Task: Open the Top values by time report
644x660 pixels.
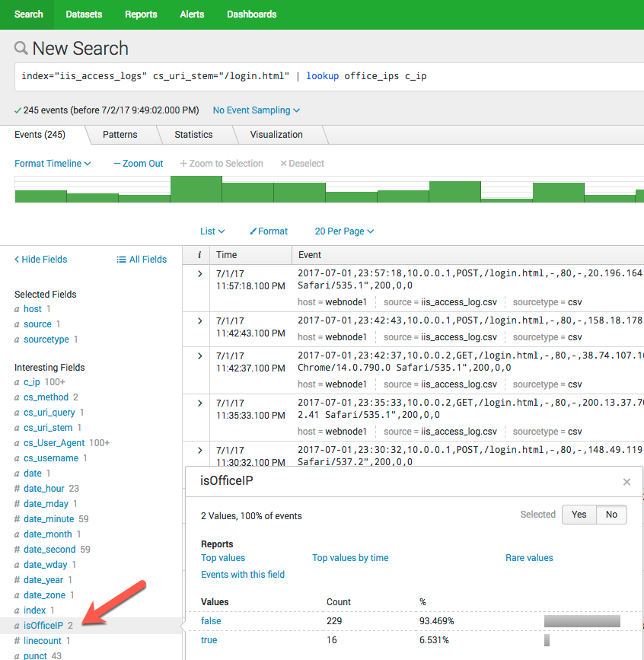Action: (350, 558)
